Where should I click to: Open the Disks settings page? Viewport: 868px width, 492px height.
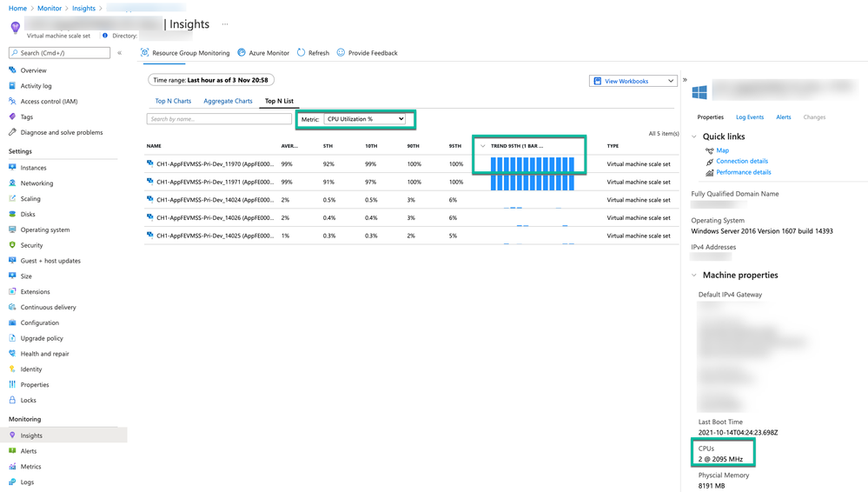pyautogui.click(x=28, y=215)
